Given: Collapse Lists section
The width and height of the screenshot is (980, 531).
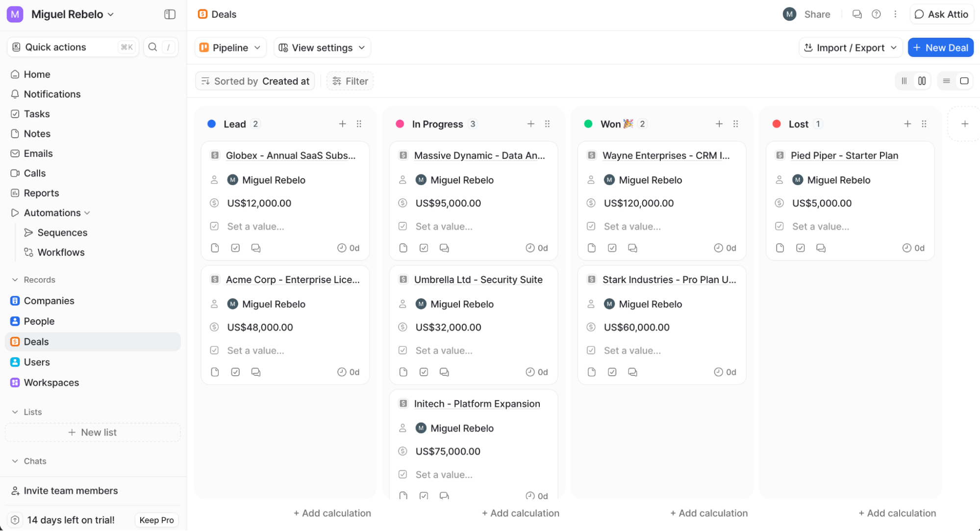Looking at the screenshot, I should [26, 412].
